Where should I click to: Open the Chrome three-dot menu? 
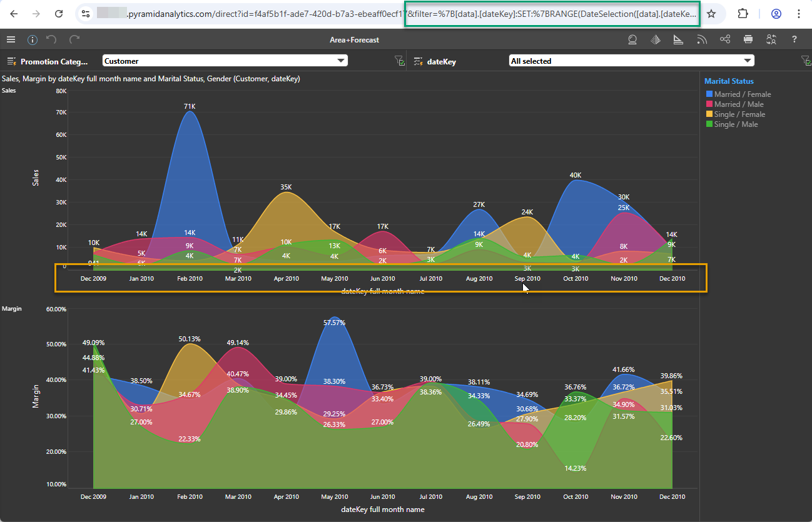[799, 13]
